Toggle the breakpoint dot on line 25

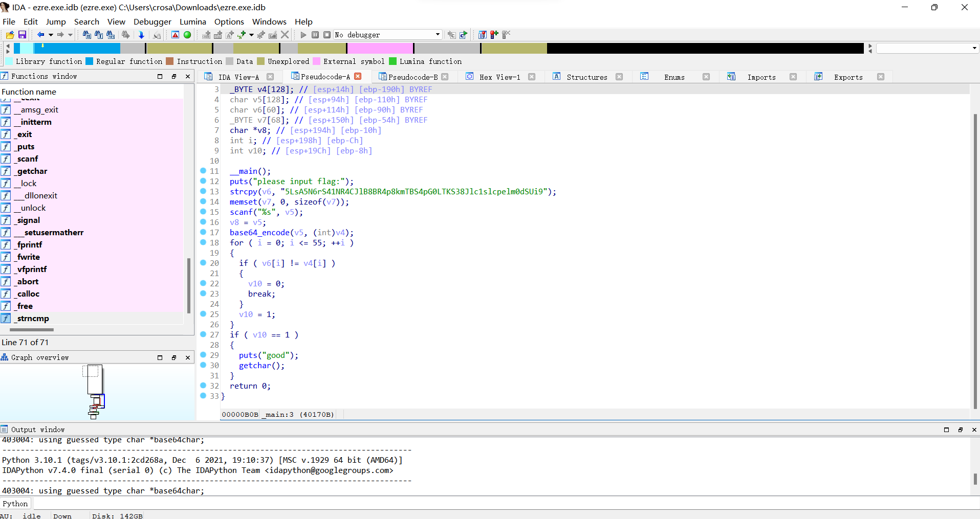tap(203, 314)
